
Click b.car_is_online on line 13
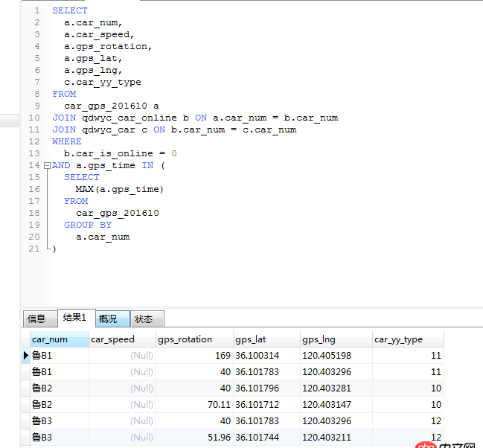click(109, 153)
